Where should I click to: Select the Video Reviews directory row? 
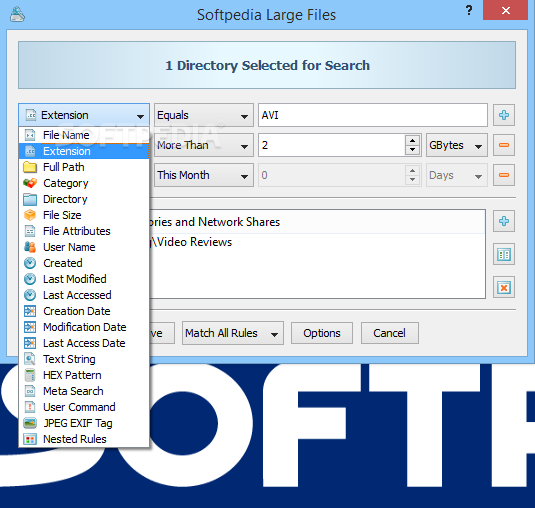coord(317,242)
